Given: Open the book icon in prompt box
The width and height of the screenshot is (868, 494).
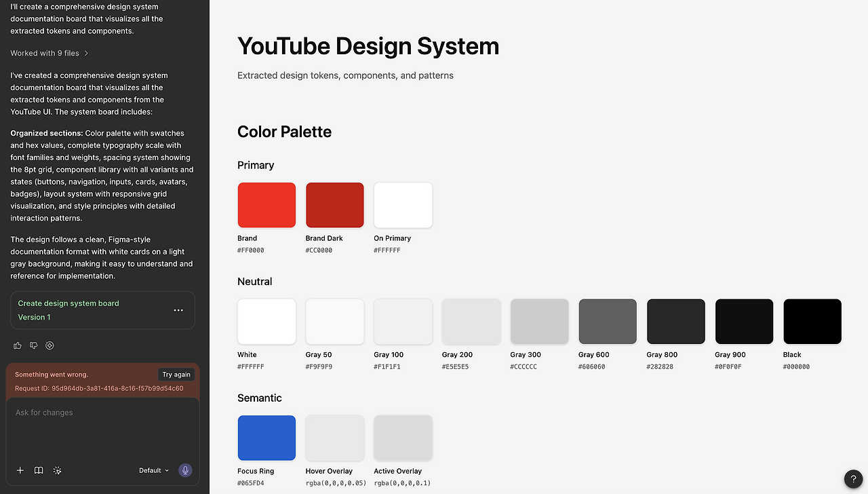Looking at the screenshot, I should coord(39,470).
